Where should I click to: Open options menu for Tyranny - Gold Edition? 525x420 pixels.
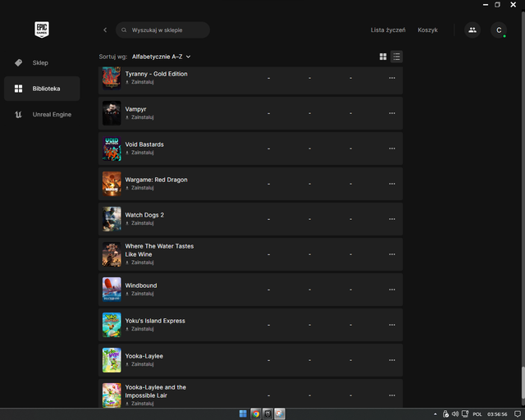[392, 78]
